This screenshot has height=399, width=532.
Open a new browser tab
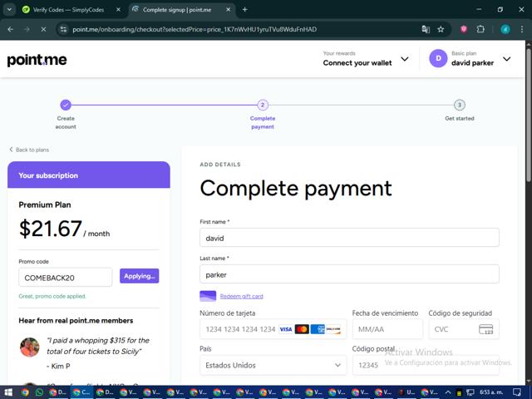coord(244,10)
